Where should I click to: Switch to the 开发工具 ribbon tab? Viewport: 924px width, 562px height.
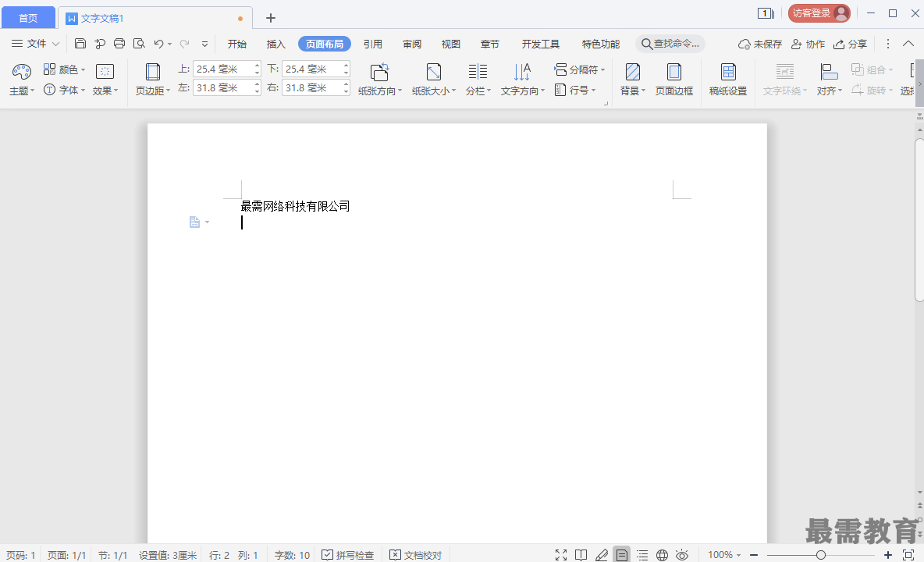[x=540, y=44]
